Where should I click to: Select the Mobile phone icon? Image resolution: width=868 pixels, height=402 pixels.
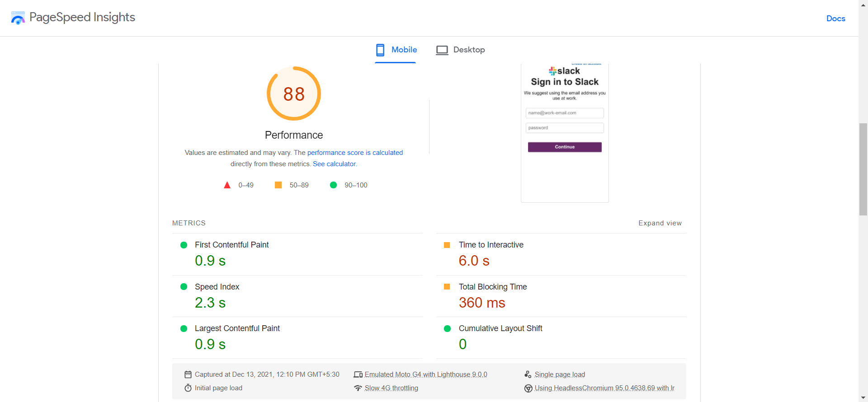[380, 50]
